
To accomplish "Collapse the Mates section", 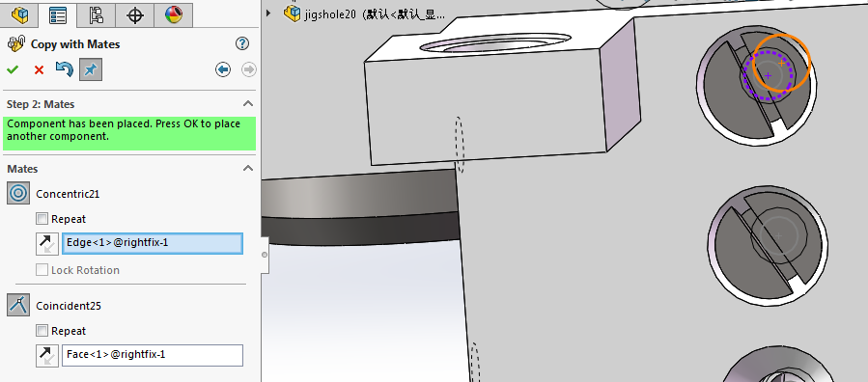I will 248,169.
